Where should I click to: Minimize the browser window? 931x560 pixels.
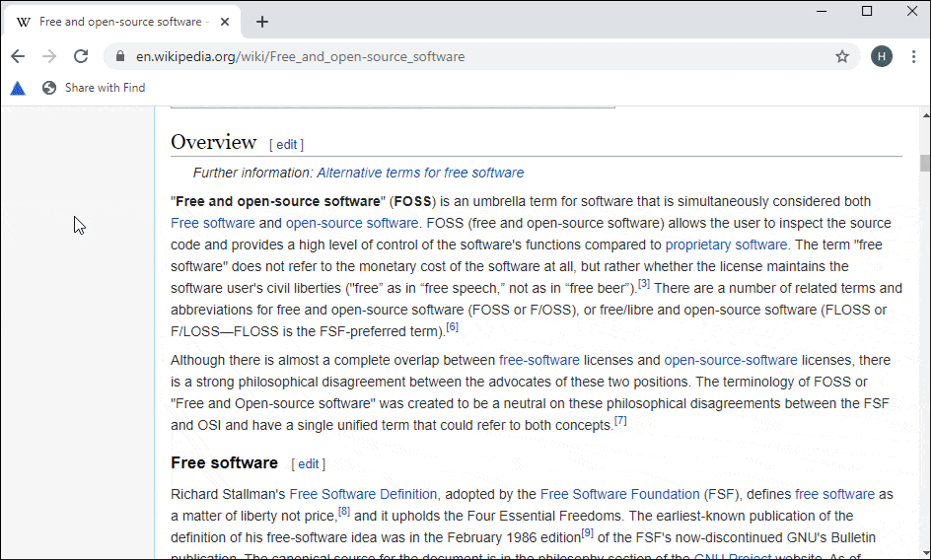pos(822,11)
